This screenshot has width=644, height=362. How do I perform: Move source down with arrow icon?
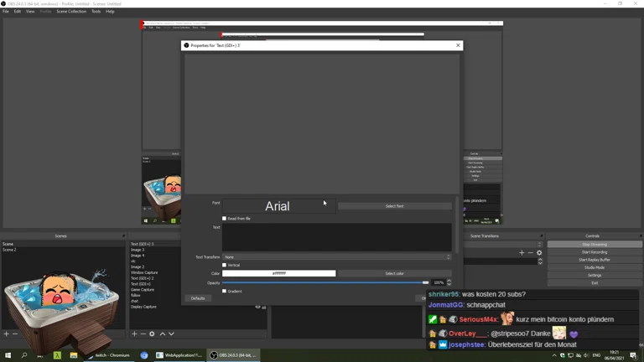(x=171, y=334)
